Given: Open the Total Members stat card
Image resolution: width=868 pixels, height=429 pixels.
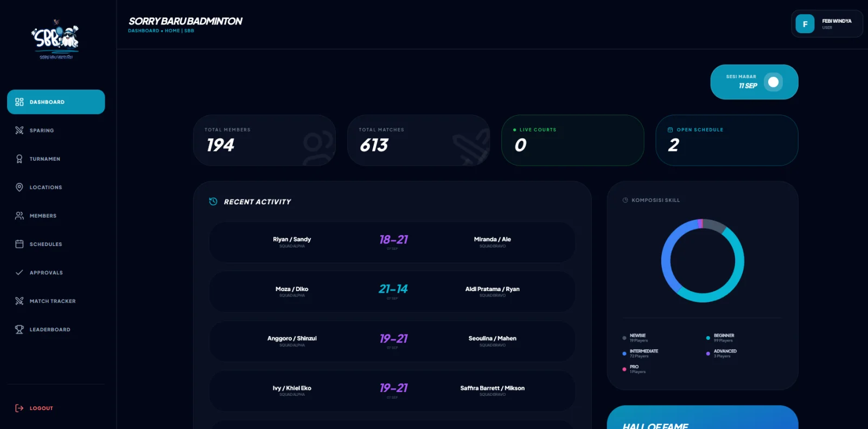Looking at the screenshot, I should 264,140.
